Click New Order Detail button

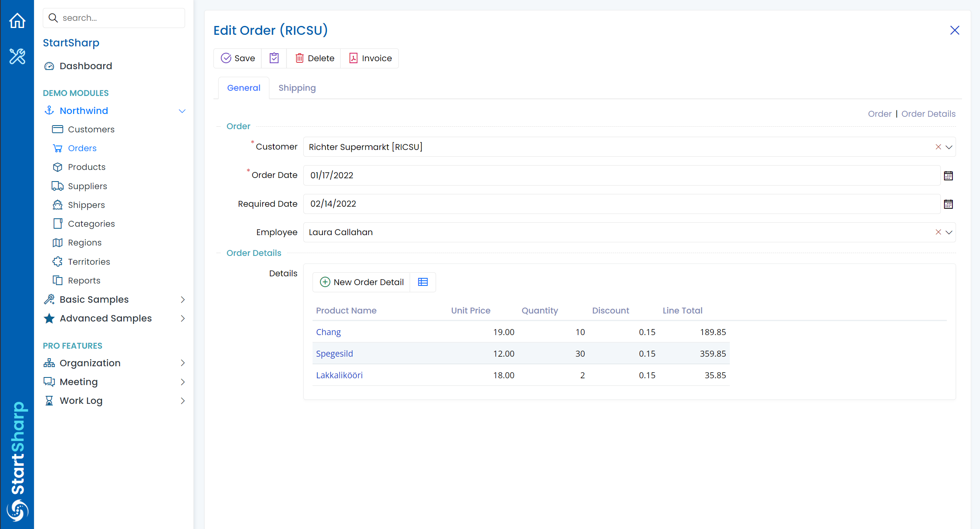pos(362,282)
